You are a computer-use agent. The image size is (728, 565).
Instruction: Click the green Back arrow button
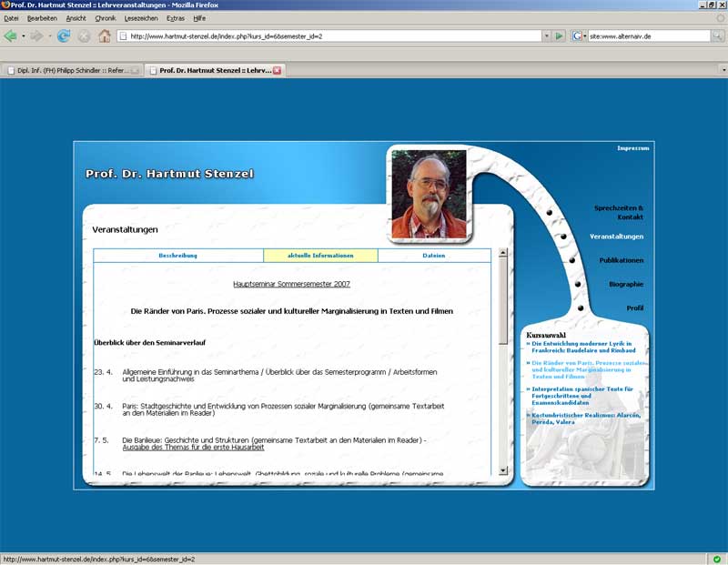point(10,36)
